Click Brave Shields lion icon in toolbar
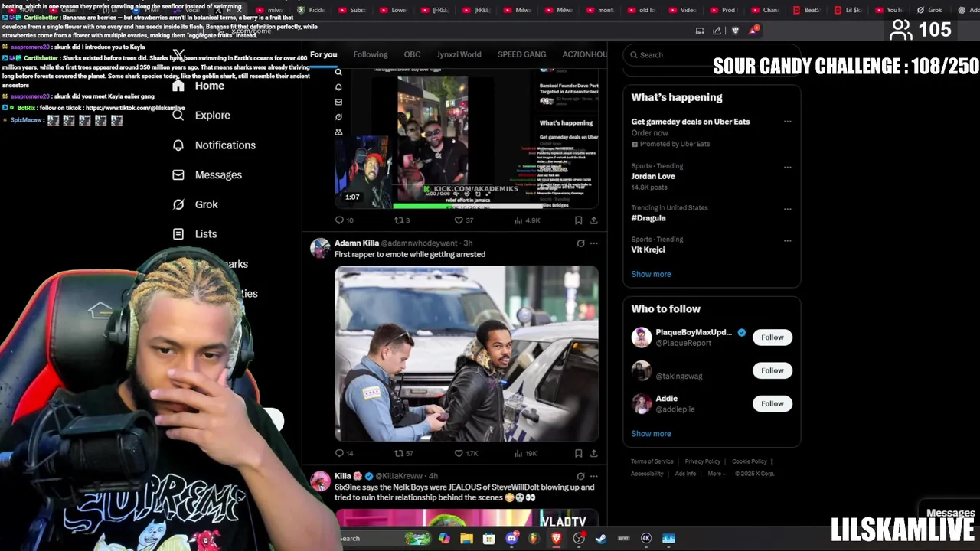Viewport: 980px width, 551px height. (735, 31)
